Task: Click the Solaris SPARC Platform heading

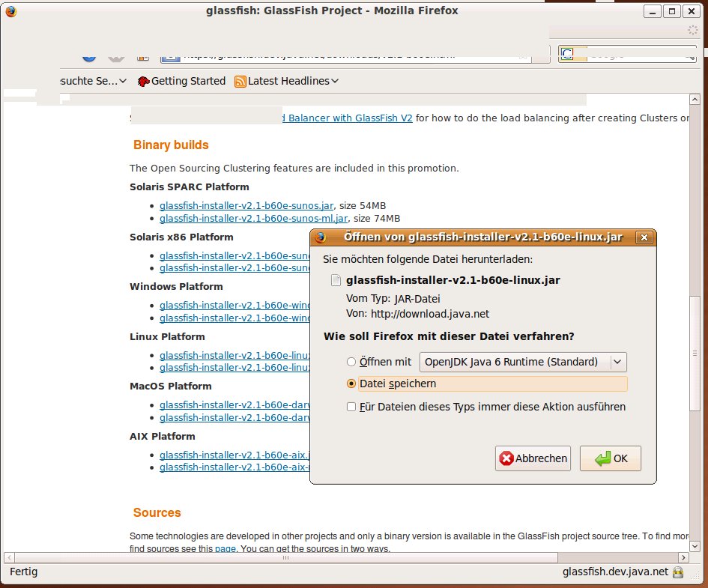Action: click(190, 187)
